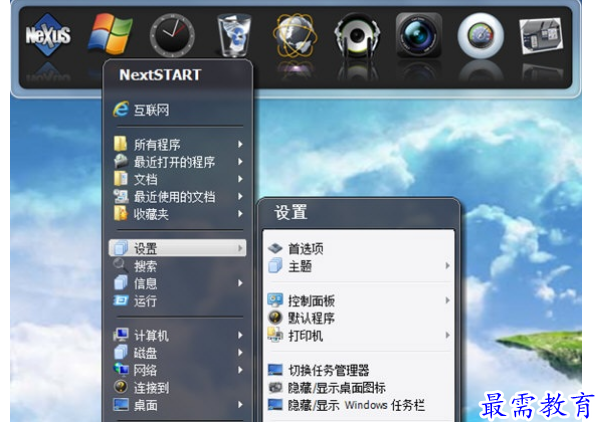Click the analog clock dock icon
Image resolution: width=603 pixels, height=437 pixels.
[172, 35]
